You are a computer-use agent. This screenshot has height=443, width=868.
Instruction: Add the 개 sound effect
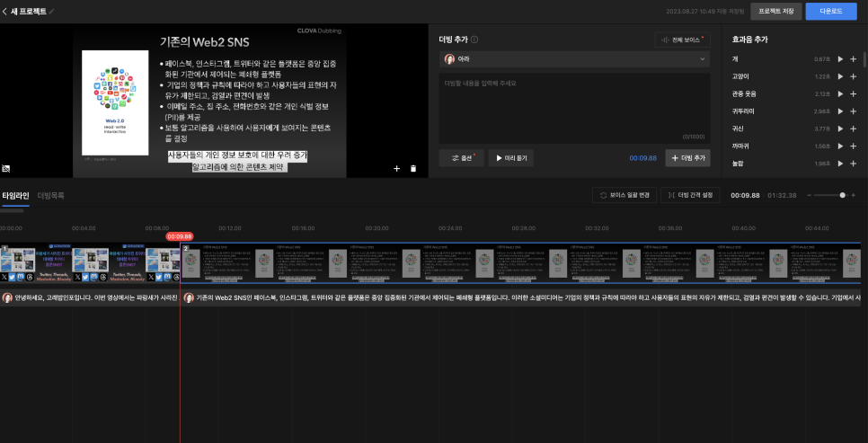pyautogui.click(x=853, y=58)
